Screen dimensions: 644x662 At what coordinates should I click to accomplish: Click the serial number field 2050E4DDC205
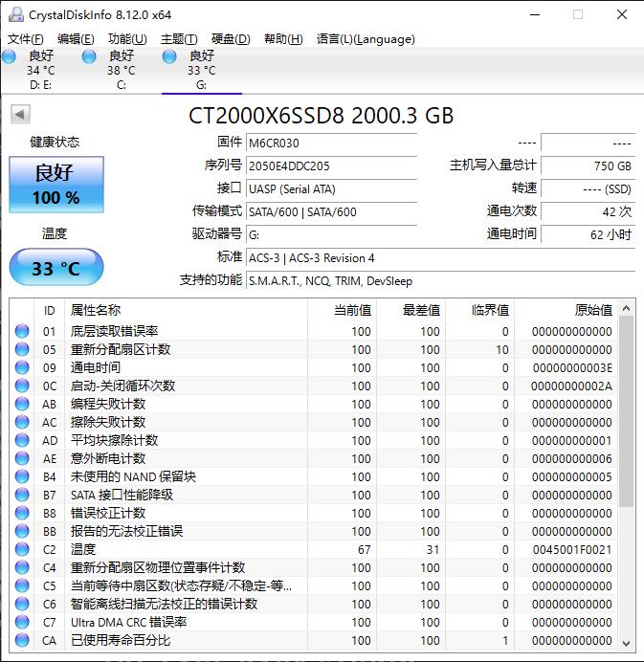pos(331,165)
